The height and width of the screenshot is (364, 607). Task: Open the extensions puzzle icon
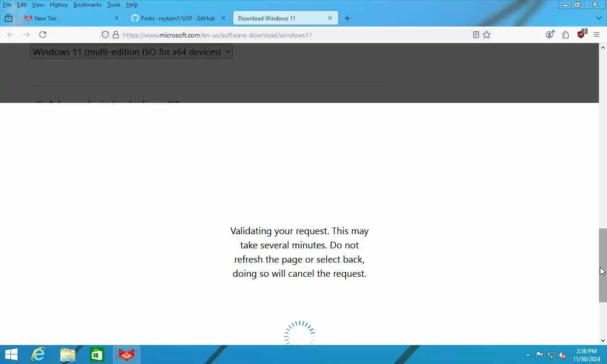coord(565,35)
